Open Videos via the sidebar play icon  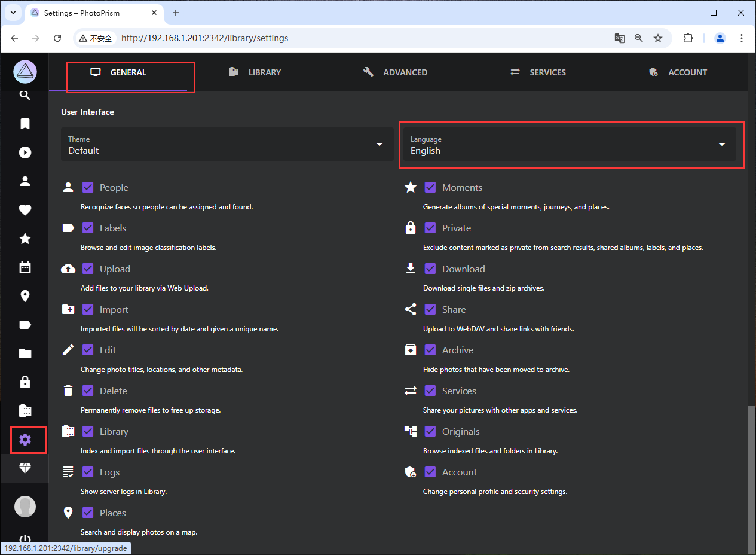tap(25, 153)
